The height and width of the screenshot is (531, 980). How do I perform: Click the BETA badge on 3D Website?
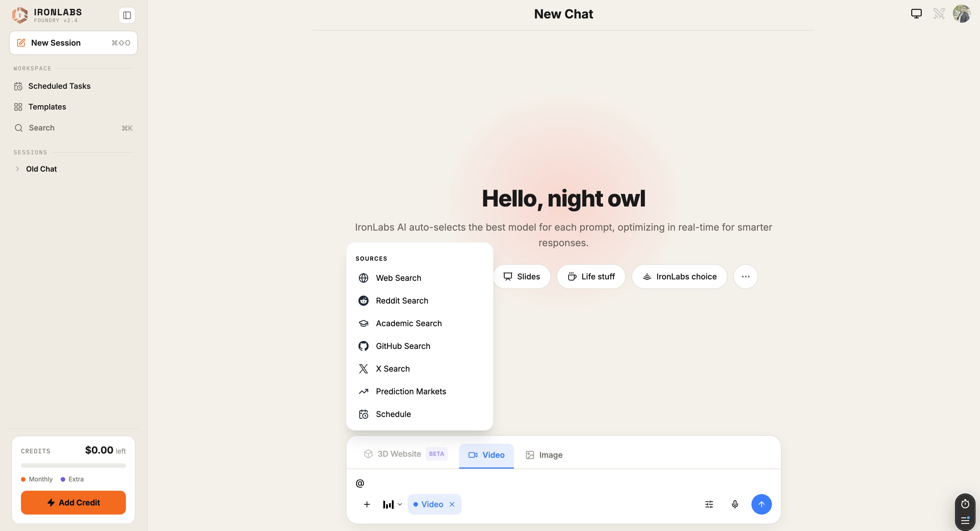436,454
